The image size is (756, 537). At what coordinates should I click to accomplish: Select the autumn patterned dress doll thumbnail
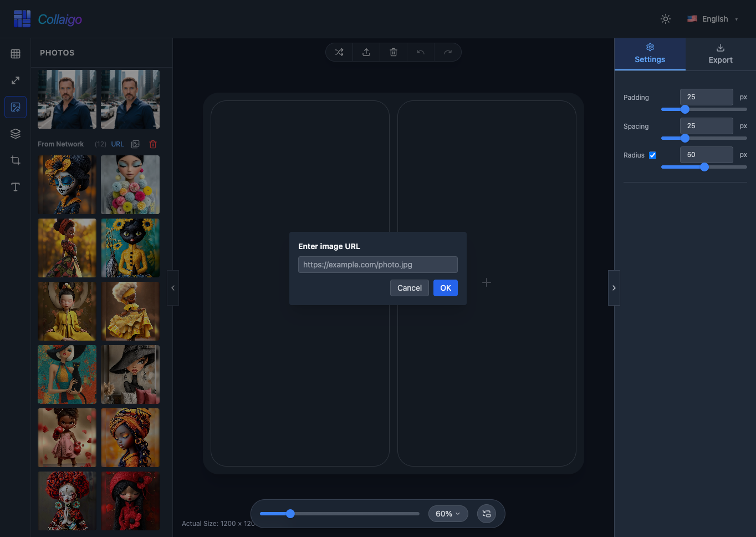click(67, 248)
